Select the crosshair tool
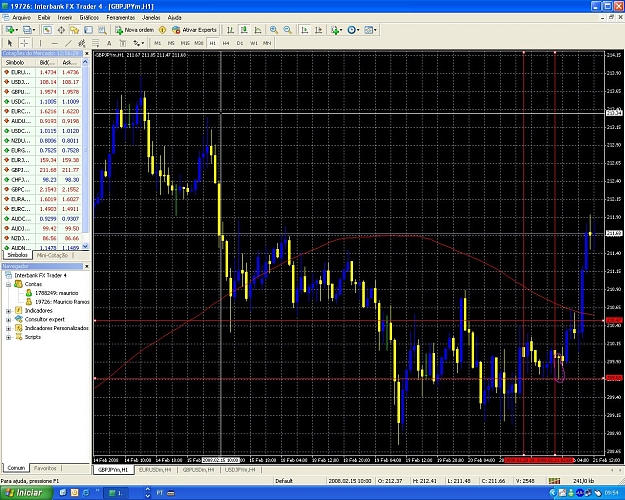 [24, 43]
